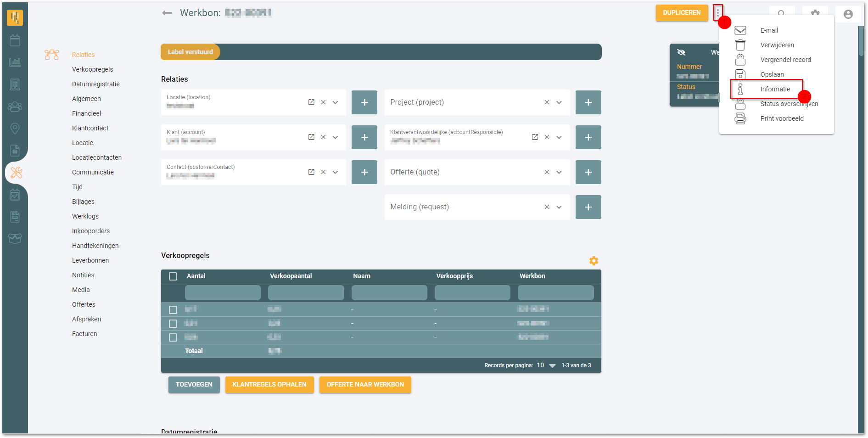This screenshot has width=868, height=438.
Task: Expand the Project dropdown chevron
Action: 559,102
